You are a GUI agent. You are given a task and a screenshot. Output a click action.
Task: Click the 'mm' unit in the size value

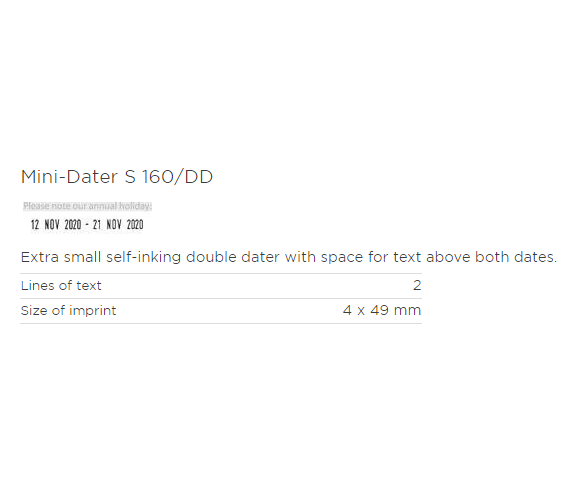click(407, 311)
